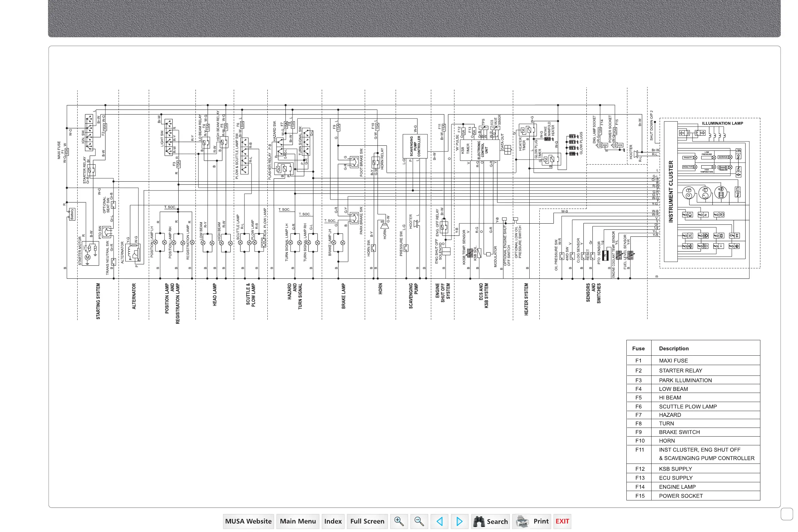Click the Description column header

[673, 348]
